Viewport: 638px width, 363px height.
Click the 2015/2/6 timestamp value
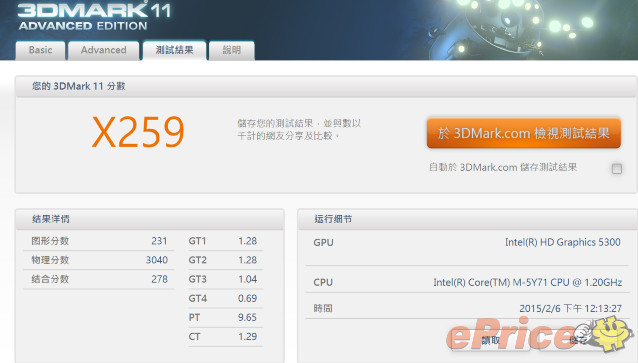[x=570, y=308]
